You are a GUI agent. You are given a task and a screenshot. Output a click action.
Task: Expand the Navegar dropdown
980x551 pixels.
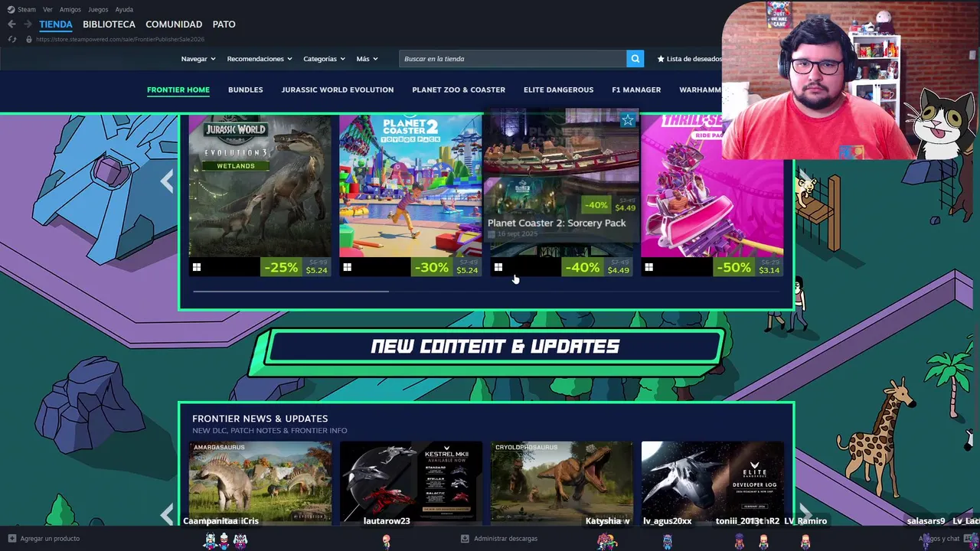point(198,59)
